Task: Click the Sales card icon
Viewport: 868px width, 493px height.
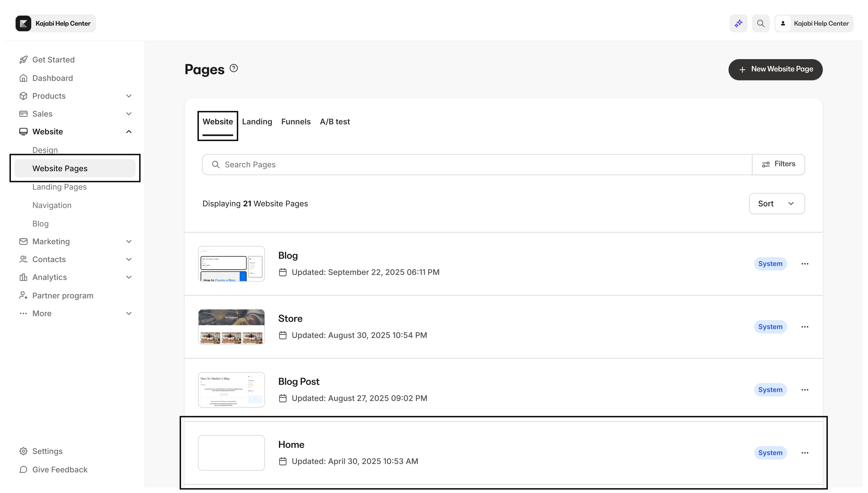Action: [23, 114]
